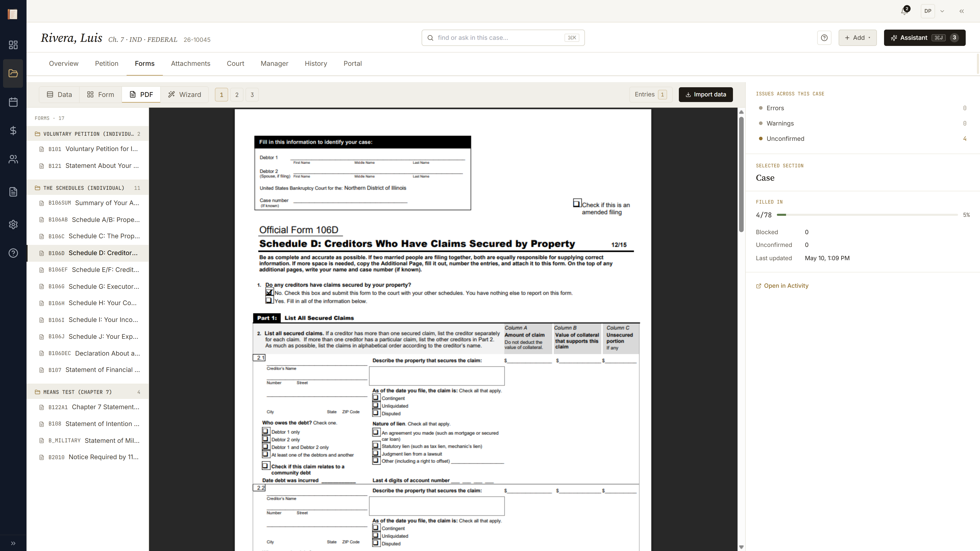Check 'Yes. Fill in all' checkbox
The image size is (980, 551).
tap(269, 300)
